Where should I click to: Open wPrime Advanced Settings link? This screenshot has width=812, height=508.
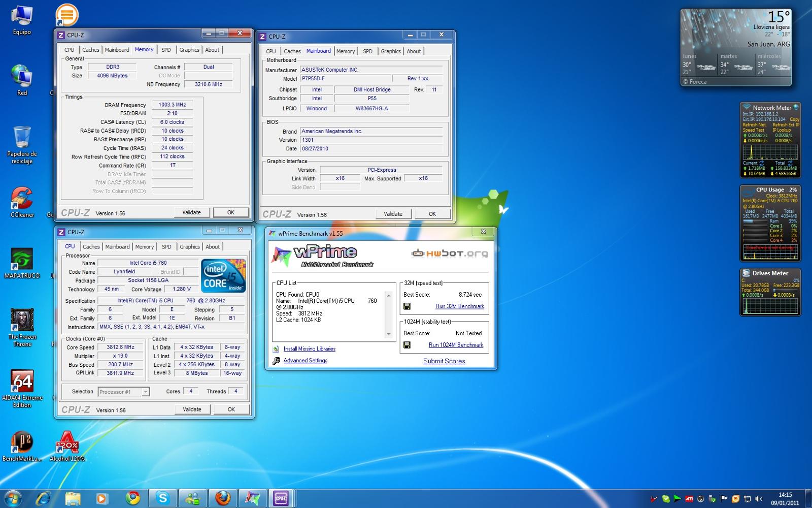click(305, 361)
